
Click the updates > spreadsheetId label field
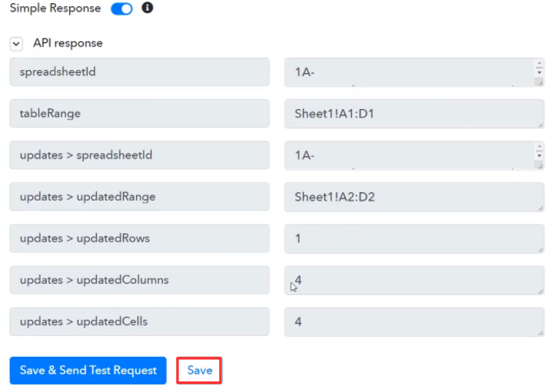[140, 155]
